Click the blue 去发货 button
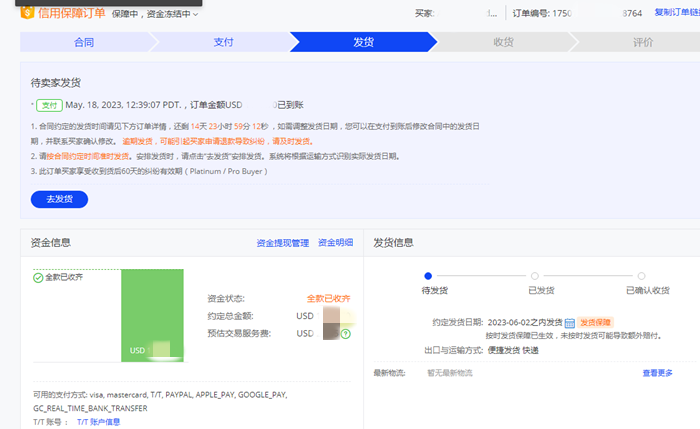 (x=59, y=199)
